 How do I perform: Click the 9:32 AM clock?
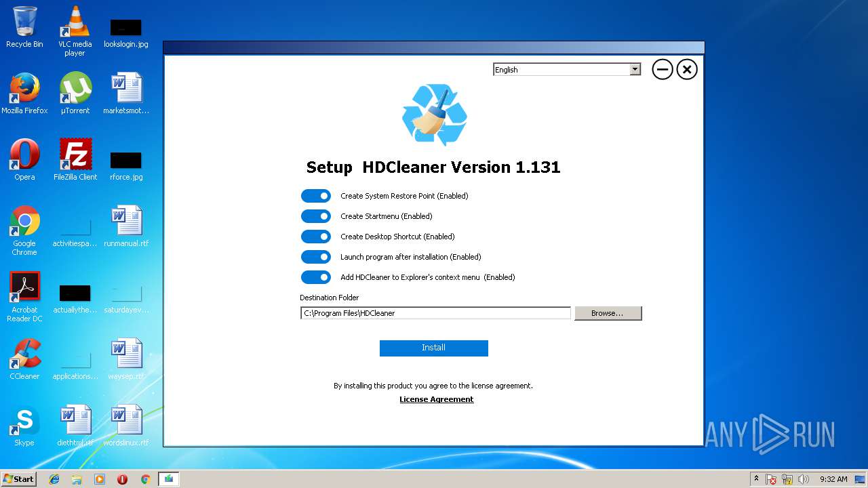coord(833,479)
